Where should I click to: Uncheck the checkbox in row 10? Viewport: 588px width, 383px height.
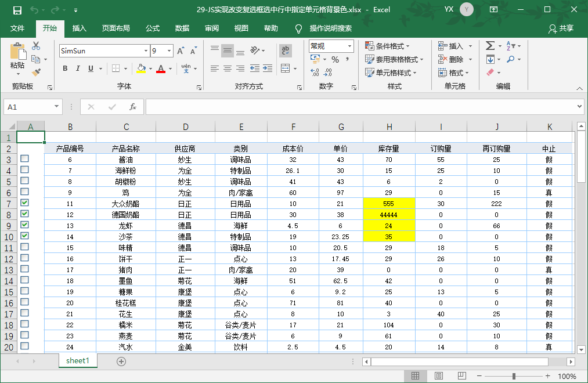(24, 236)
